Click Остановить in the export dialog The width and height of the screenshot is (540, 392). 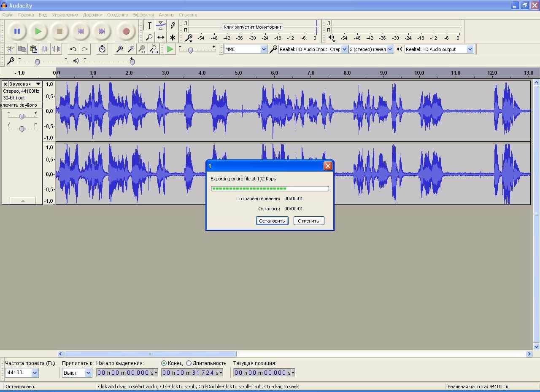(272, 221)
